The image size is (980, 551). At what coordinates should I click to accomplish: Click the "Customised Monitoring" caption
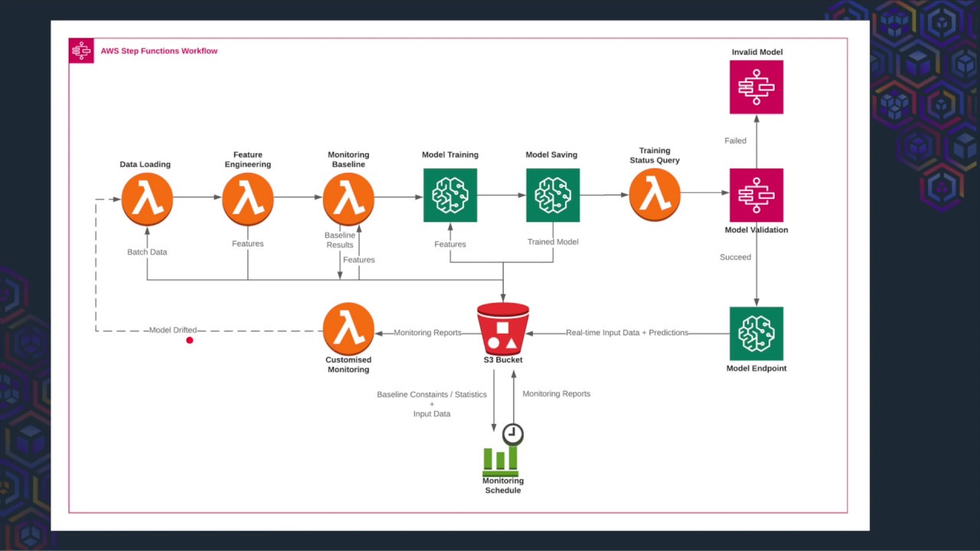tap(348, 364)
